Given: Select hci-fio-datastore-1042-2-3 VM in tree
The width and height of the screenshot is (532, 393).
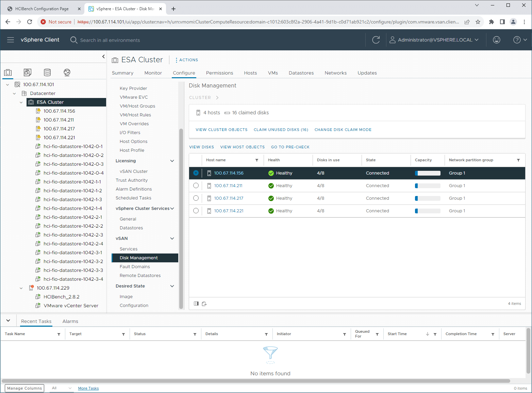Looking at the screenshot, I should click(x=73, y=235).
